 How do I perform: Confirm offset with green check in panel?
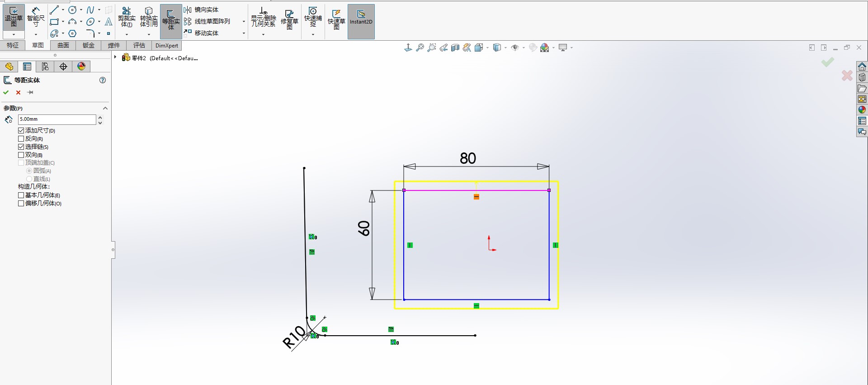(x=6, y=92)
